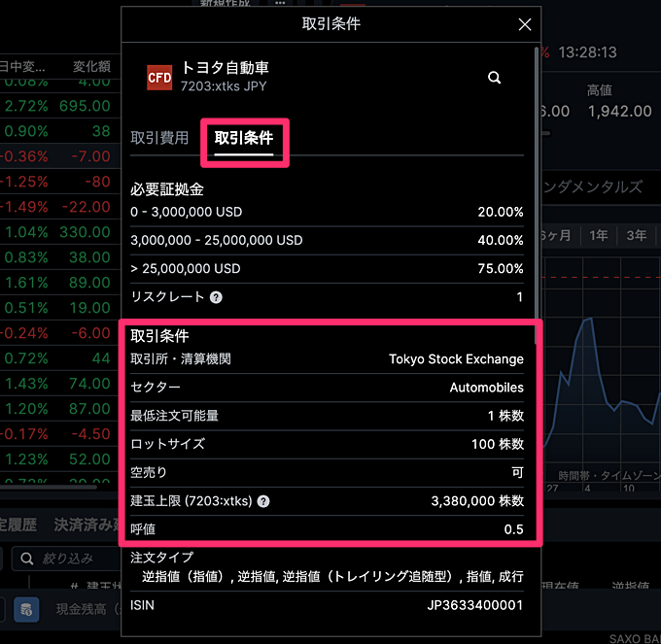Image resolution: width=661 pixels, height=644 pixels.
Task: Click the 7203:xtks JPY ticker text
Action: 224,86
